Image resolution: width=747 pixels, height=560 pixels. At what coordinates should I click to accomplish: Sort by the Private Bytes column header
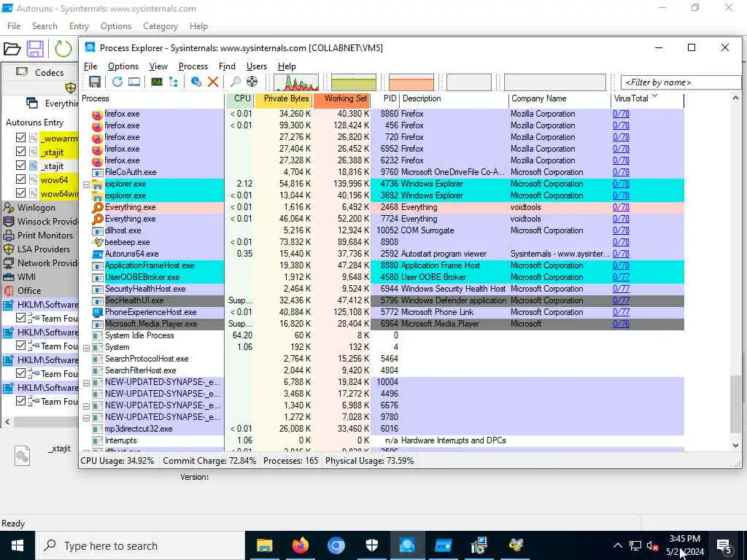[284, 99]
